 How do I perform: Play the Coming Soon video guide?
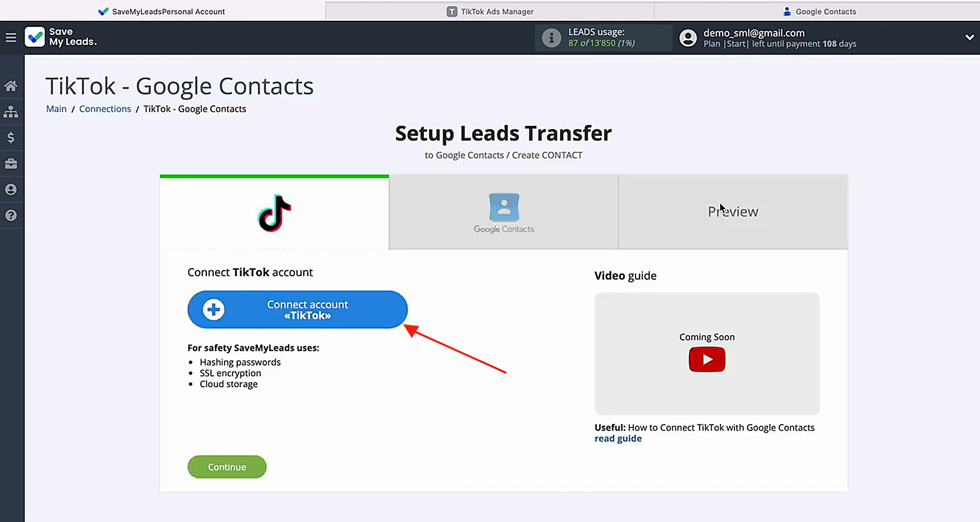coord(707,360)
